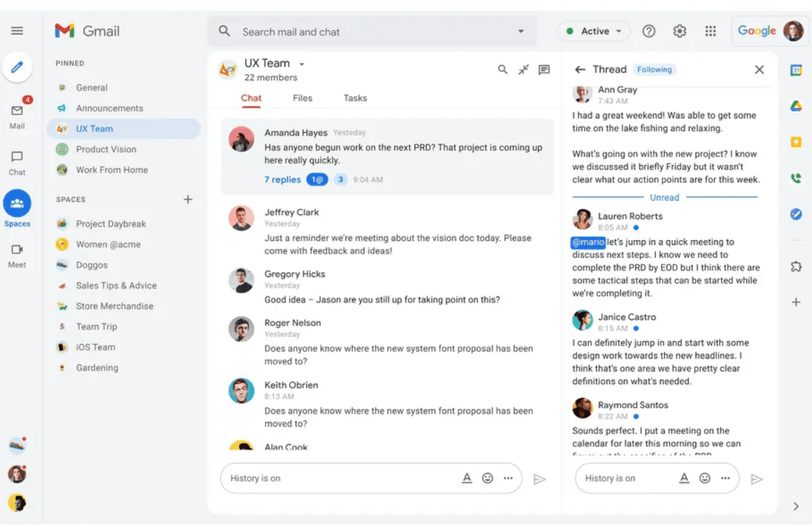Click the Google account avatar
This screenshot has height=527, width=812.
[x=793, y=31]
